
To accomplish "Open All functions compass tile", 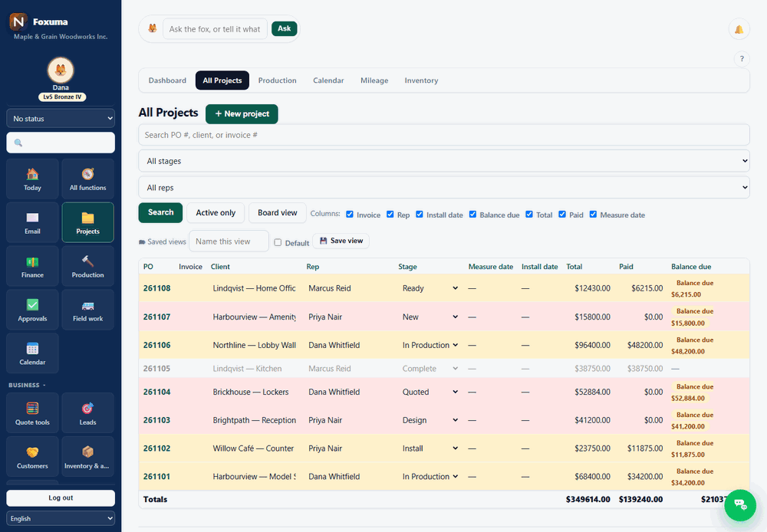I will click(88, 179).
